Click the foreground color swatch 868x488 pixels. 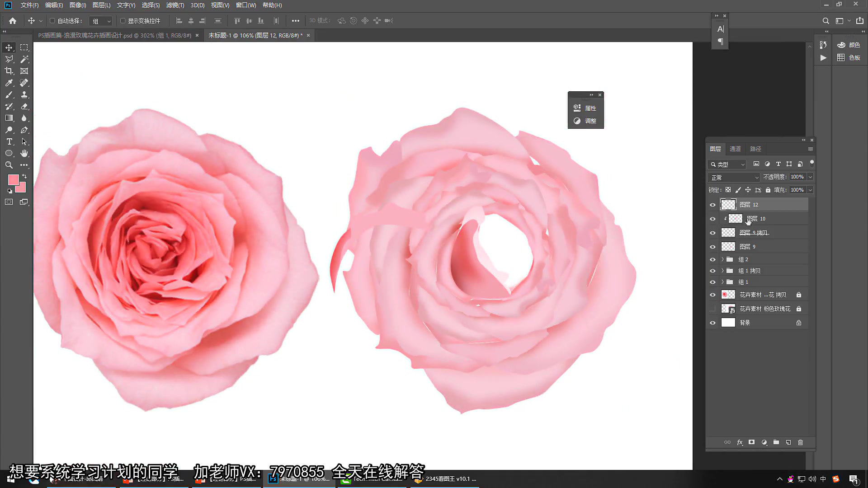tap(13, 179)
